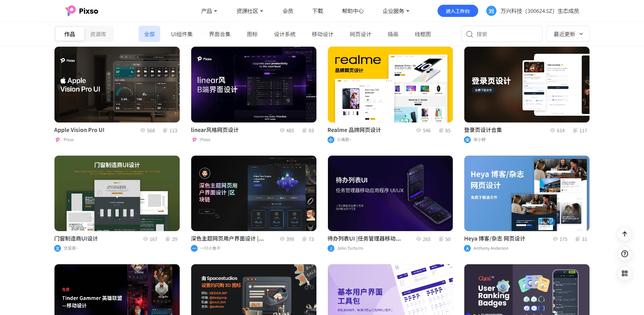Click the 进入工作台 button
644x315 pixels.
click(x=458, y=11)
